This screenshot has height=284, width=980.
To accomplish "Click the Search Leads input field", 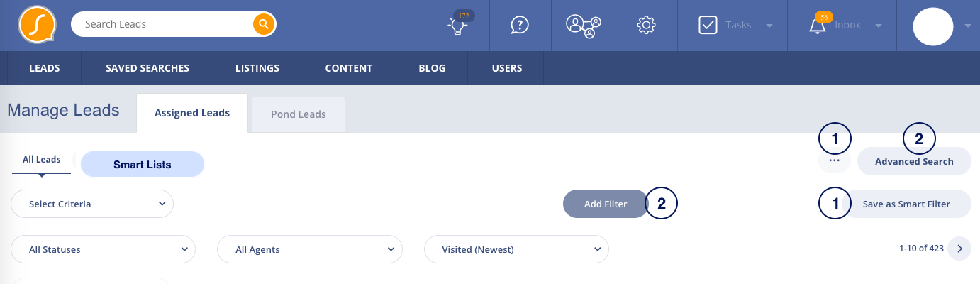I will click(163, 24).
